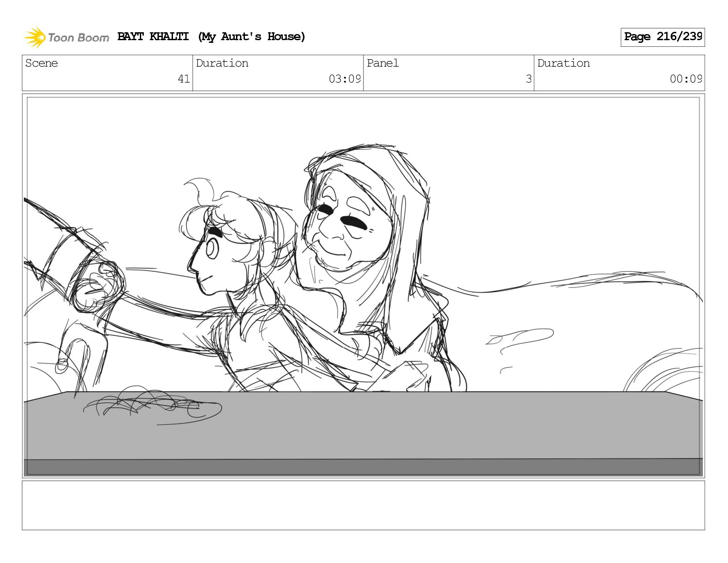Select the scene number '41'
The width and height of the screenshot is (728, 563).
pos(184,79)
